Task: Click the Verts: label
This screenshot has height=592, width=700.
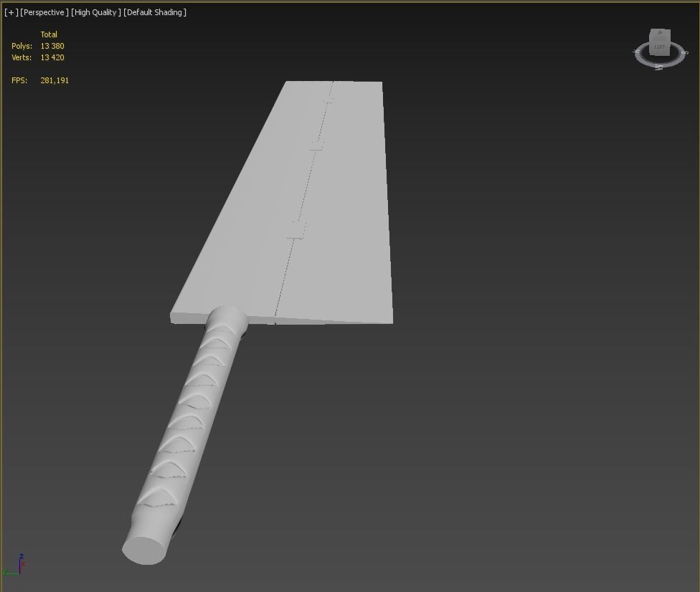Action: coord(22,57)
